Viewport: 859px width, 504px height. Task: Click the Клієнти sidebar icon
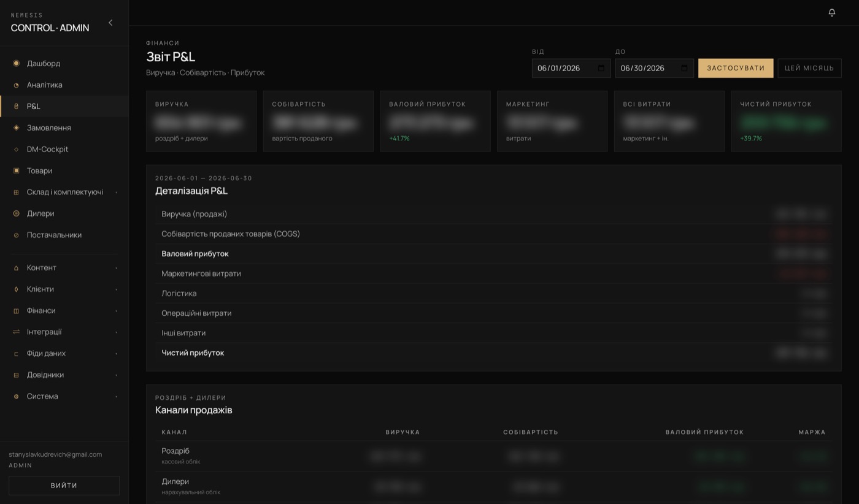[17, 289]
